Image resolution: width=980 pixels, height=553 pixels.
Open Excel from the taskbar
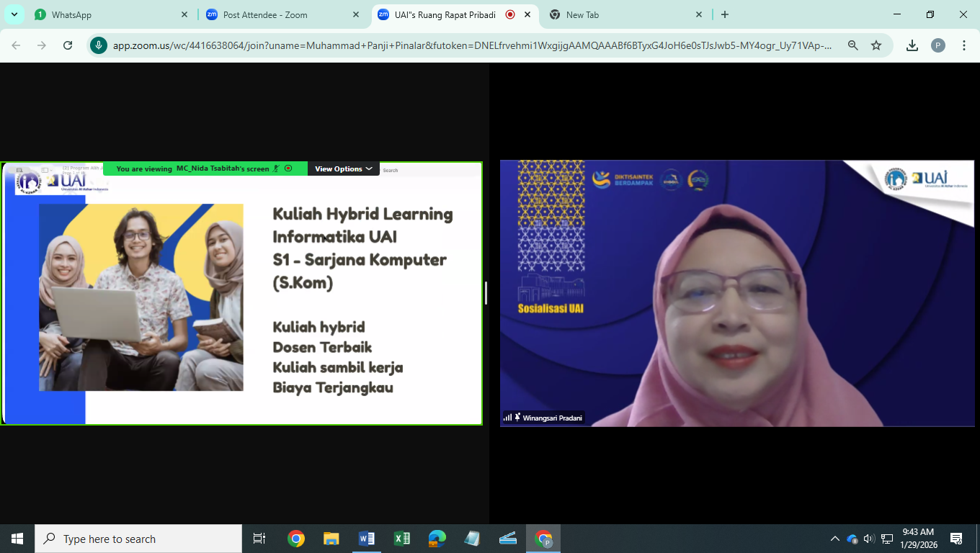click(401, 539)
